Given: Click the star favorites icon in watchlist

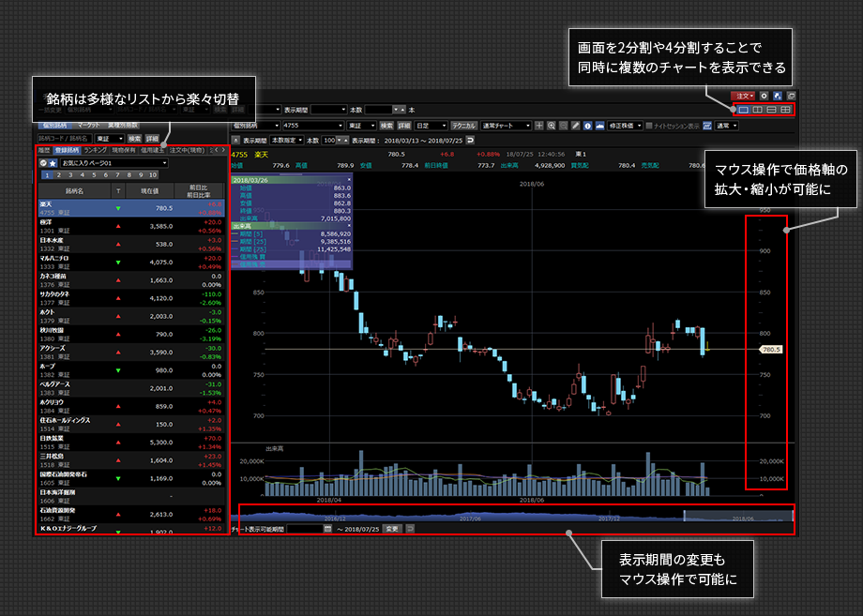Looking at the screenshot, I should [x=53, y=163].
